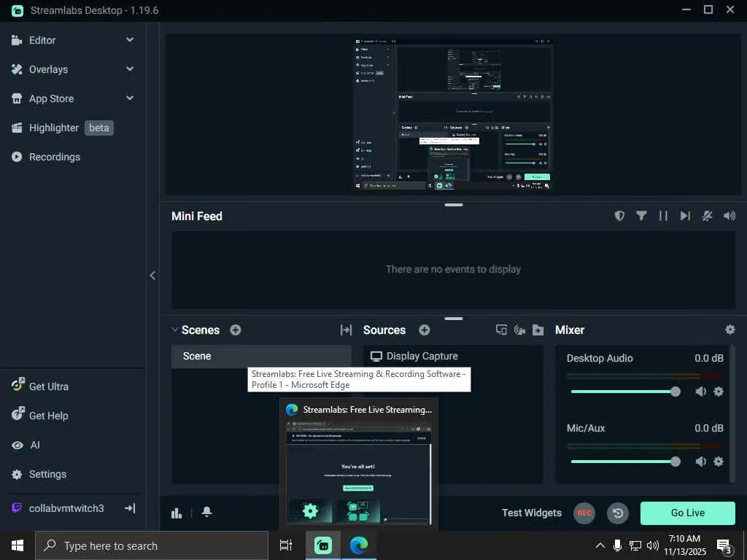Image resolution: width=747 pixels, height=560 pixels.
Task: Log out using the arrow icon
Action: pos(130,508)
